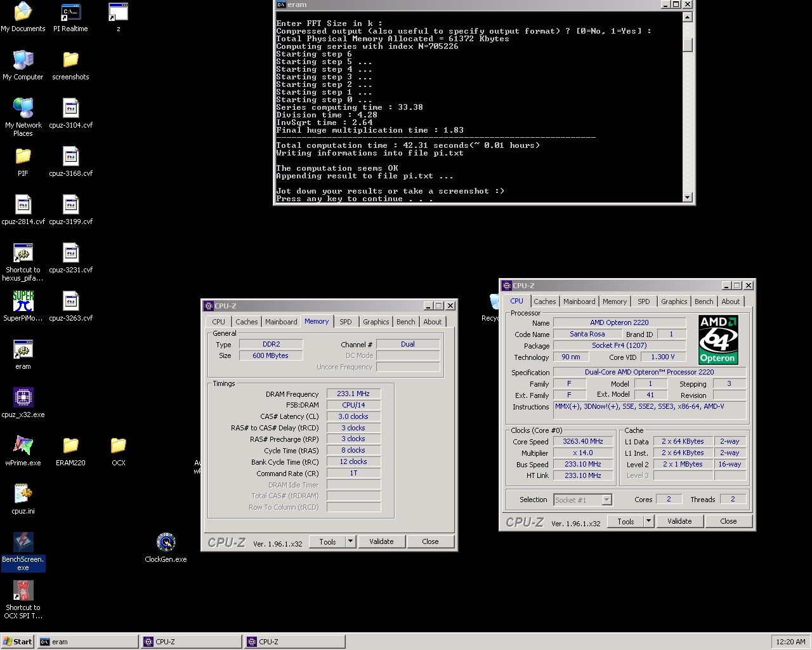Launch cpuz_x32.exe from desktop
This screenshot has width=812, height=650.
(x=23, y=403)
